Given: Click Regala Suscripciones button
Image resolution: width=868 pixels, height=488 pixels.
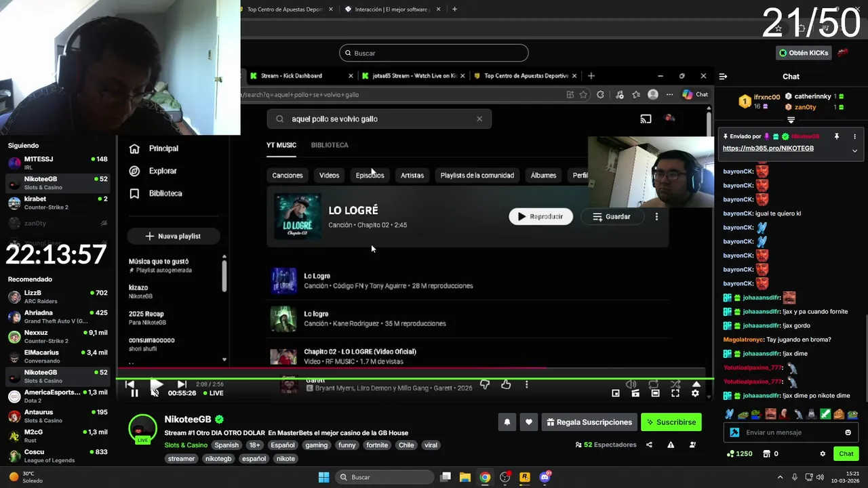Looking at the screenshot, I should click(x=589, y=422).
